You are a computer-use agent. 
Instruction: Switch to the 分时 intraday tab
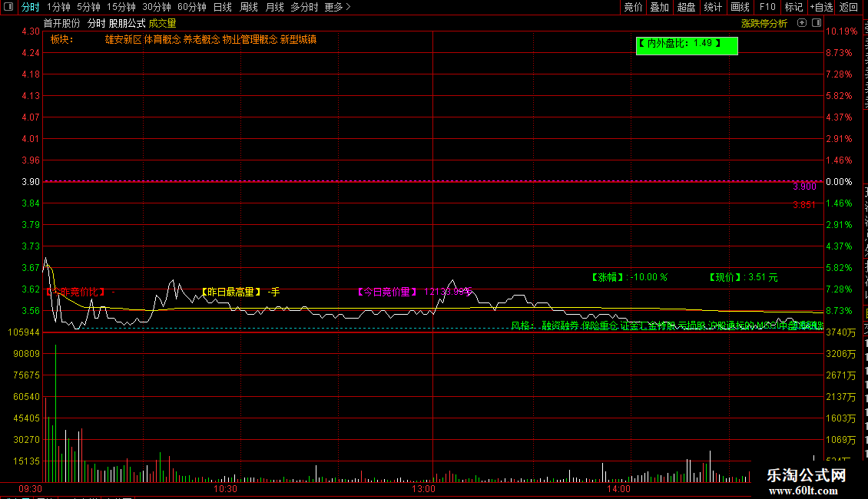(x=31, y=7)
